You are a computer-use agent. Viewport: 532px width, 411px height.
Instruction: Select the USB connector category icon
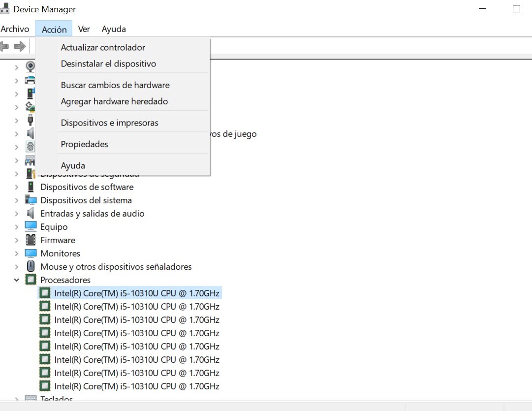point(30,120)
